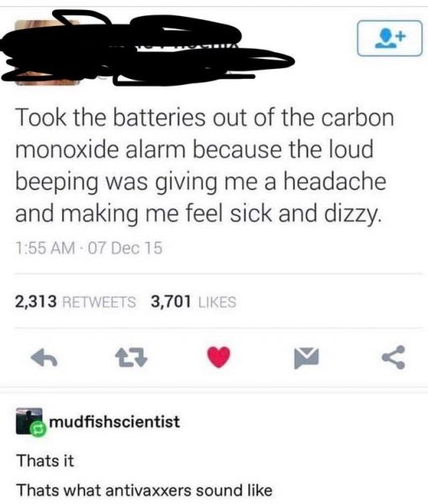Unlike the tweet via red heart
The width and height of the screenshot is (428, 504).
tap(219, 357)
